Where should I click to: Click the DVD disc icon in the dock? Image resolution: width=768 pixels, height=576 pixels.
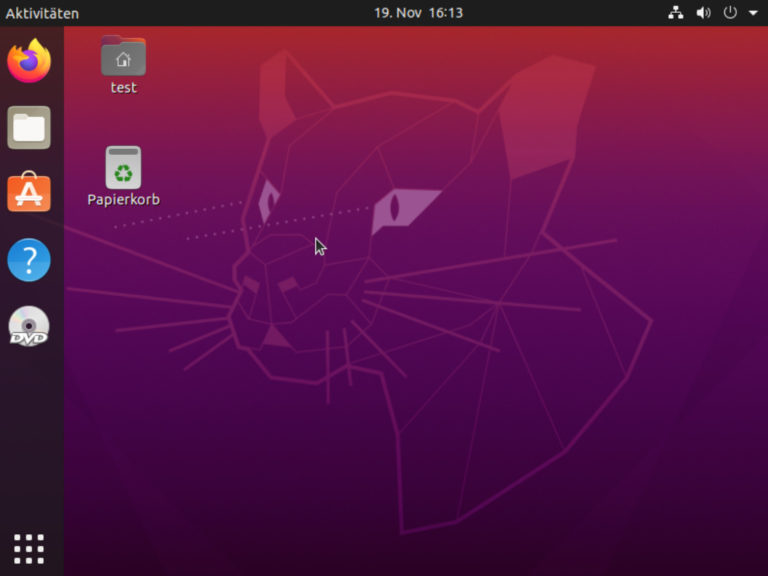click(x=29, y=326)
